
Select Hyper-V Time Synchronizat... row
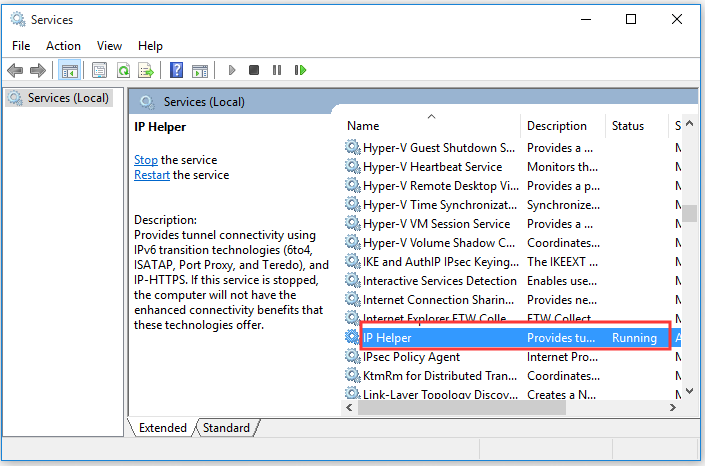coord(513,205)
